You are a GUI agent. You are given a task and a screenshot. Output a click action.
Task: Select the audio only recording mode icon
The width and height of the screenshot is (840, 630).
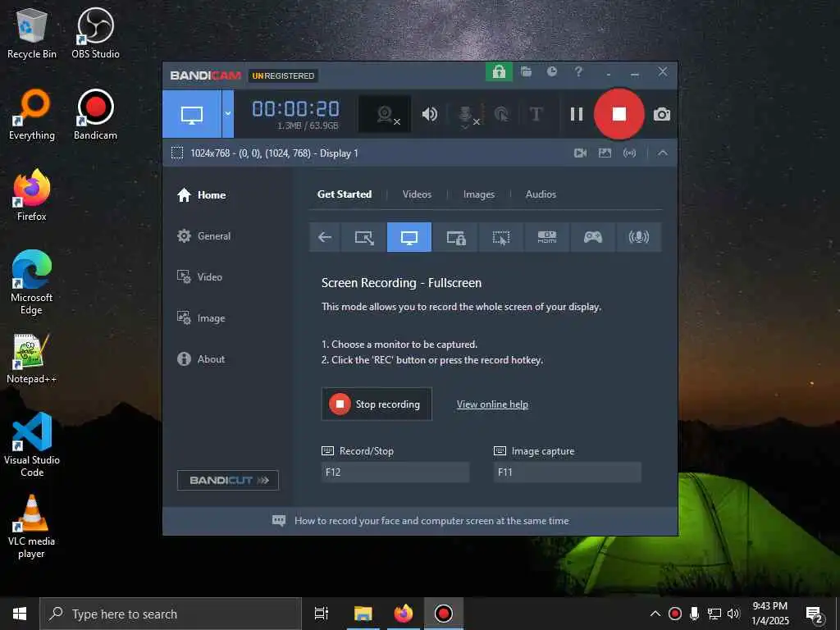(638, 237)
